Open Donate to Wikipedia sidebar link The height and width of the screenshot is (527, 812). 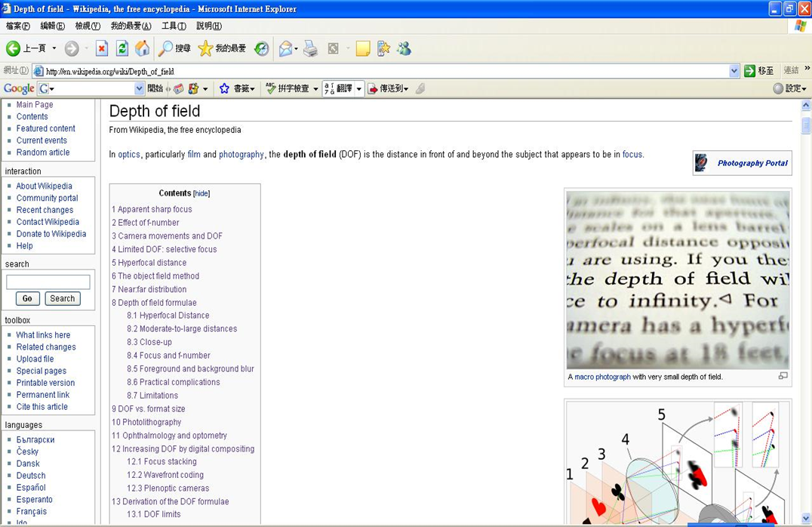(51, 234)
